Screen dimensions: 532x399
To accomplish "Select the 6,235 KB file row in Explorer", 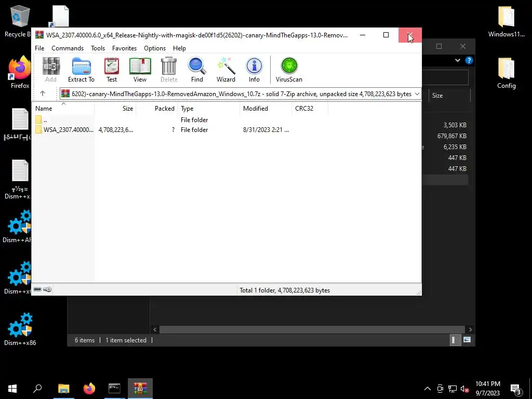I will (445, 147).
